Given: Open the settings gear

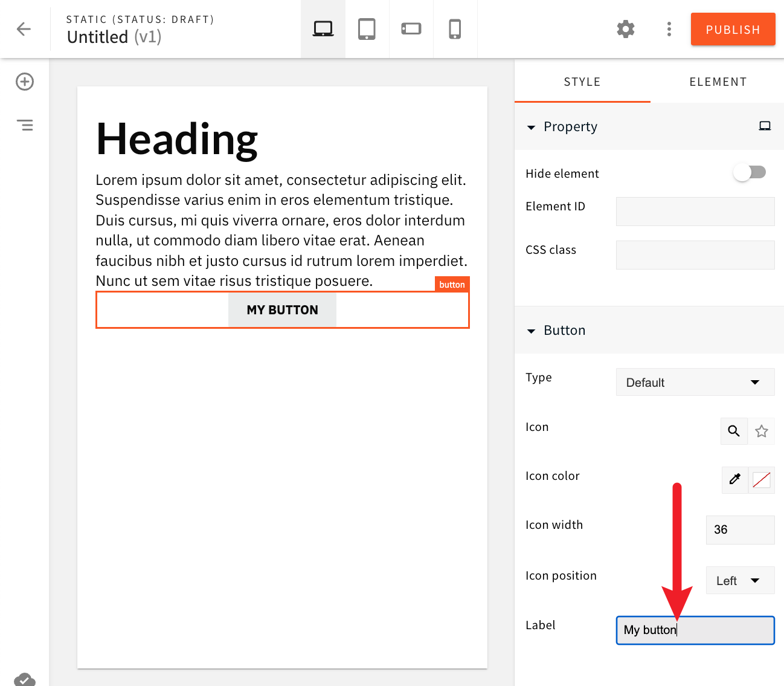Looking at the screenshot, I should coord(626,28).
